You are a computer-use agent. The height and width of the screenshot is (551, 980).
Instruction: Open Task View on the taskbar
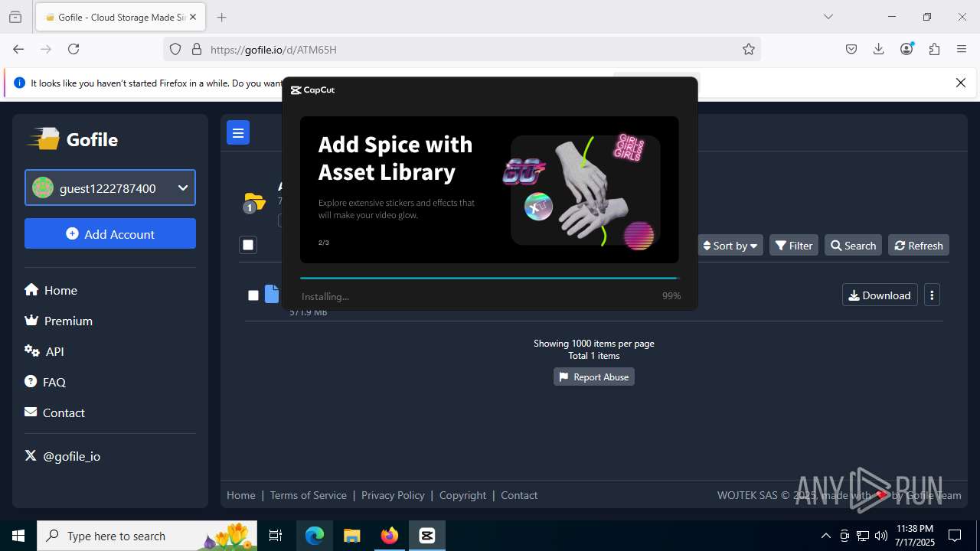(276, 536)
